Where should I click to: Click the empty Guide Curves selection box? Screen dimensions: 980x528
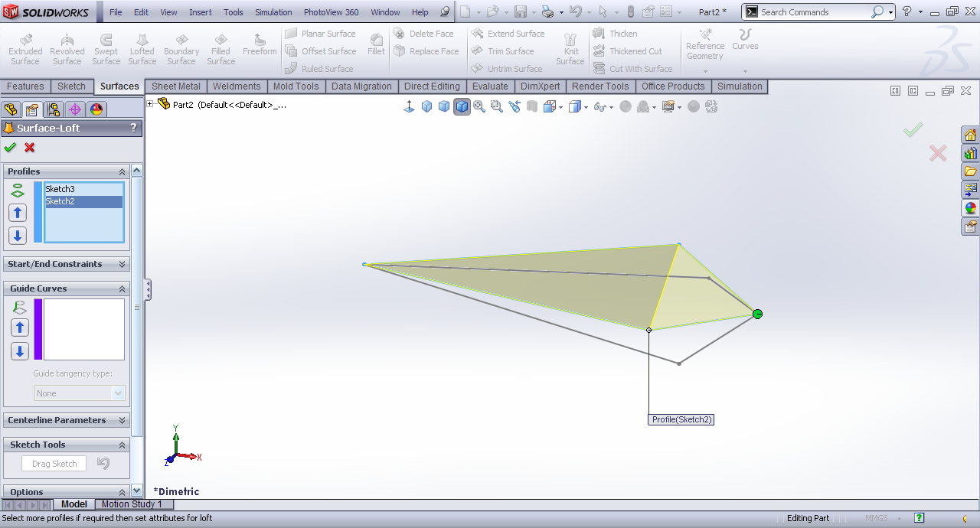[x=83, y=329]
